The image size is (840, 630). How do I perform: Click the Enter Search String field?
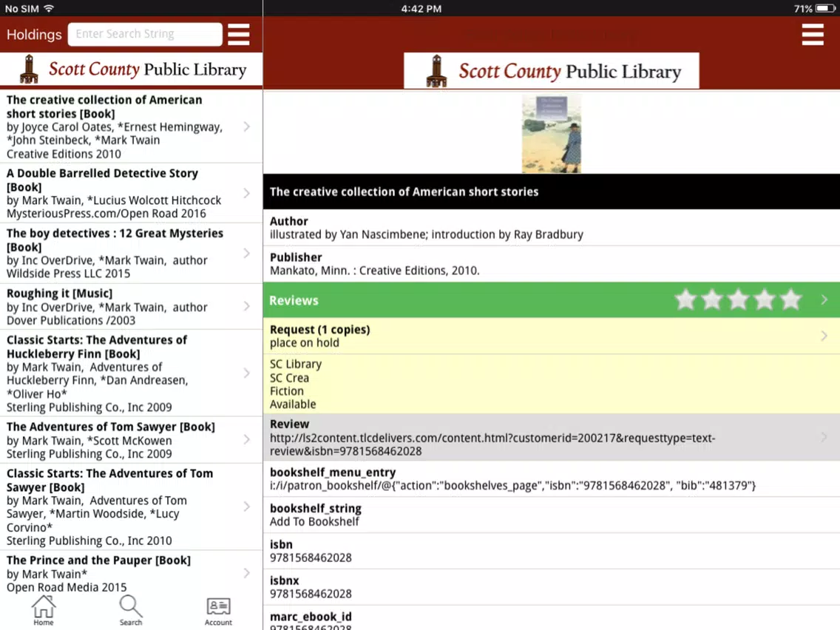click(145, 34)
